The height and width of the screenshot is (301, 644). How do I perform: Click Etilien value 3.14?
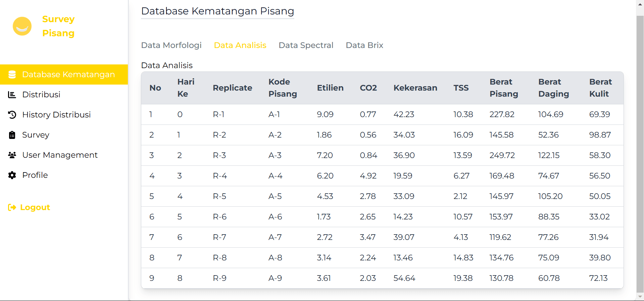tap(324, 258)
